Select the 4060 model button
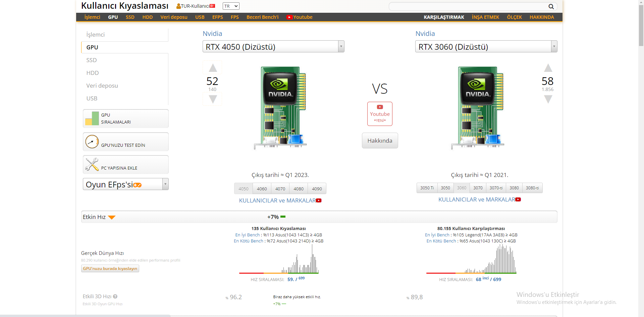 pyautogui.click(x=262, y=189)
